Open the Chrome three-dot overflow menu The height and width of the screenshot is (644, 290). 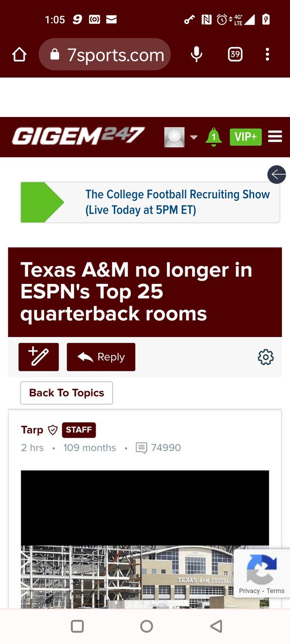pyautogui.click(x=267, y=54)
